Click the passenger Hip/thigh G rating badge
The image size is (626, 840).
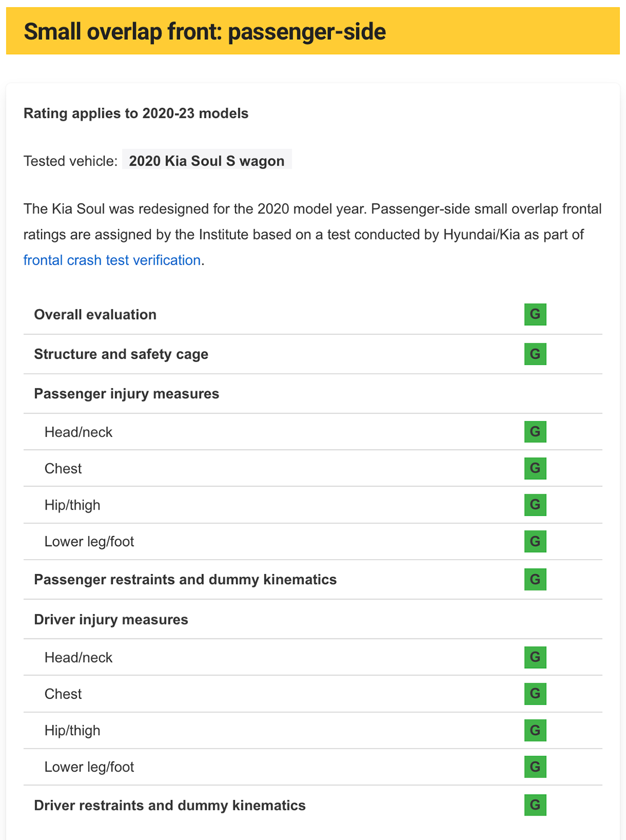click(535, 505)
